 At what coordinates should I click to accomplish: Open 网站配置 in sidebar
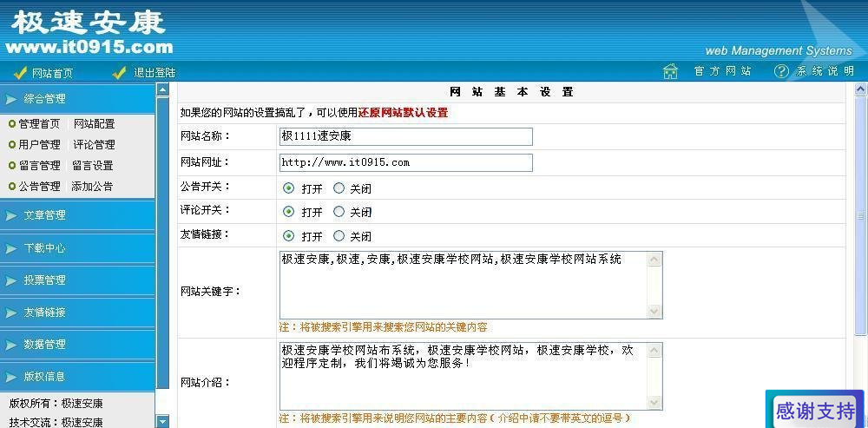94,124
